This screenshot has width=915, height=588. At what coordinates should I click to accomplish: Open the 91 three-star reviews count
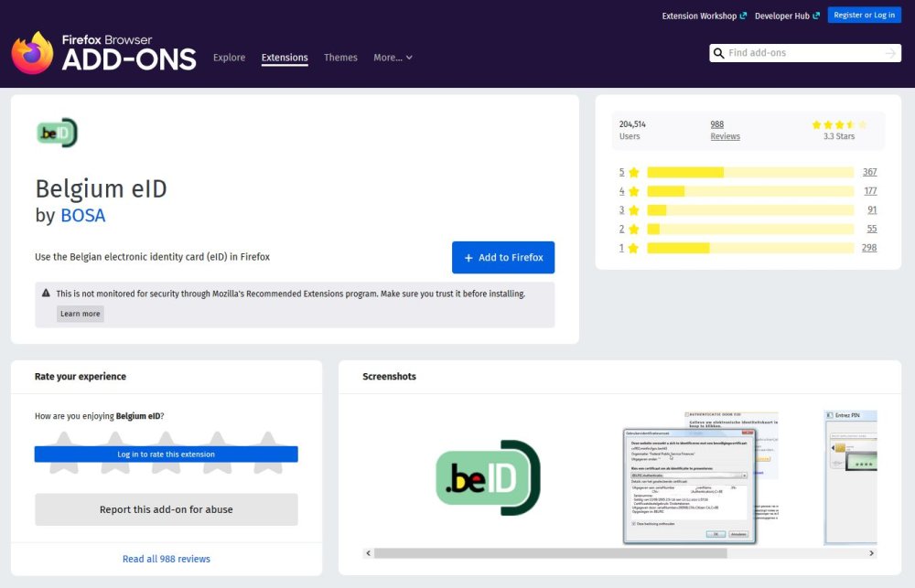click(872, 210)
